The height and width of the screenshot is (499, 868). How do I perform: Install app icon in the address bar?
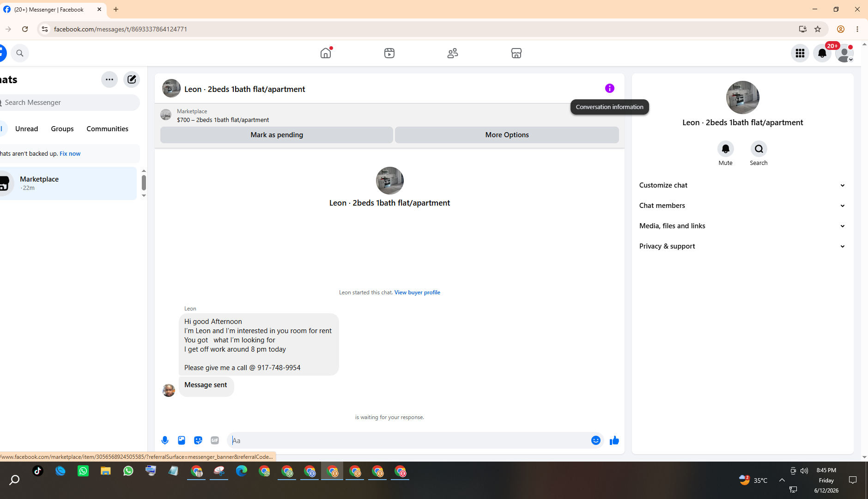click(x=803, y=29)
